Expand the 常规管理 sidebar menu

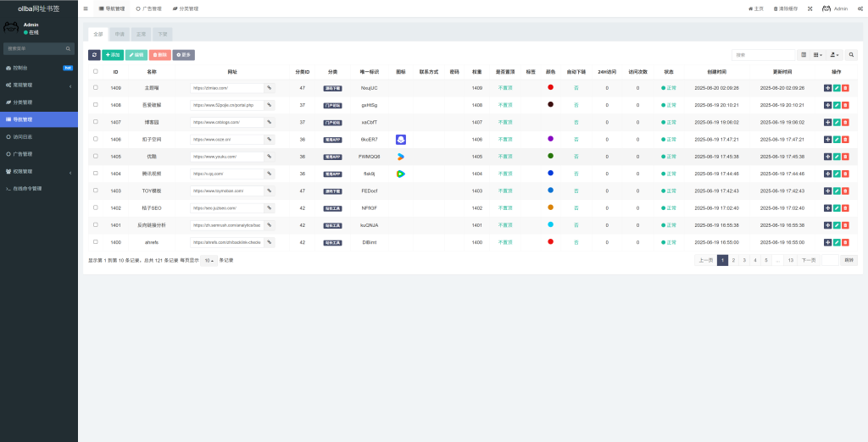pos(38,85)
